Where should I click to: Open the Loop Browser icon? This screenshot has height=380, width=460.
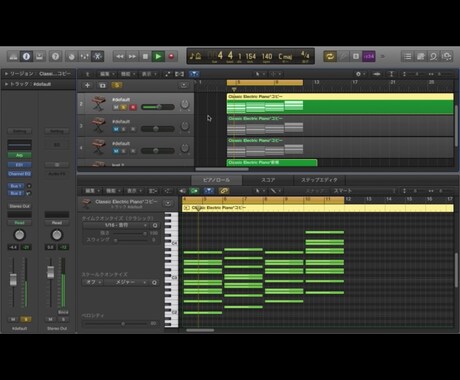click(x=433, y=56)
